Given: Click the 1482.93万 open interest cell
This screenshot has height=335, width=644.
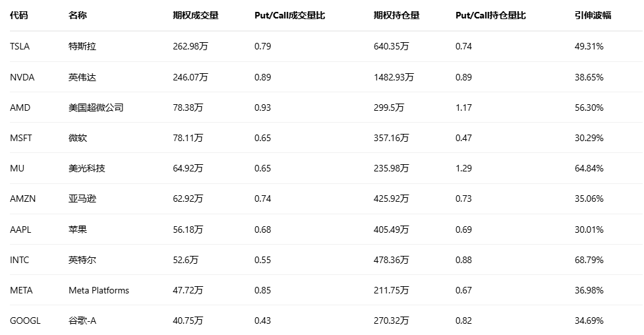Looking at the screenshot, I should [394, 77].
